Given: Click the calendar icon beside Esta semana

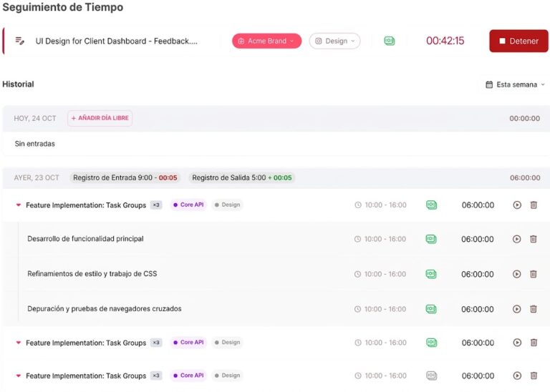Looking at the screenshot, I should (x=489, y=84).
